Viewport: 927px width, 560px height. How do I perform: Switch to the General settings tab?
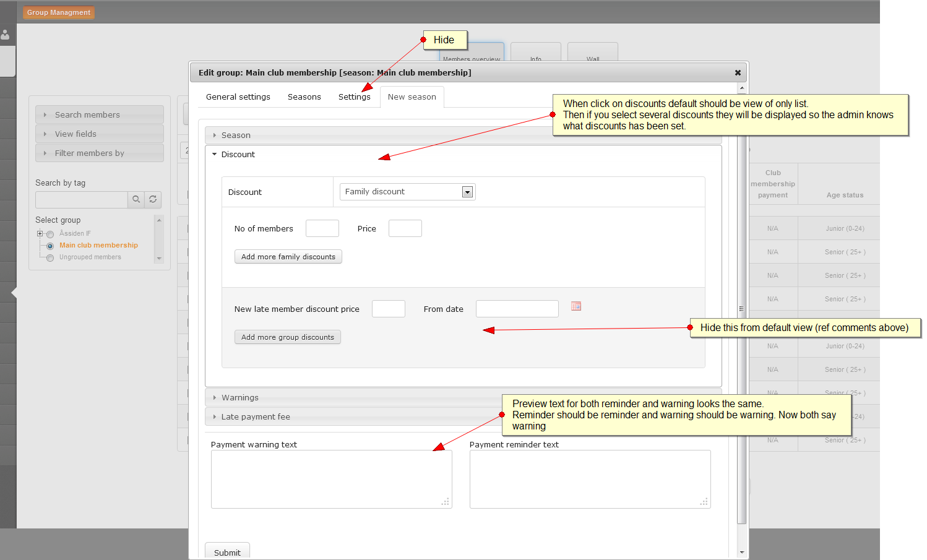coord(238,97)
